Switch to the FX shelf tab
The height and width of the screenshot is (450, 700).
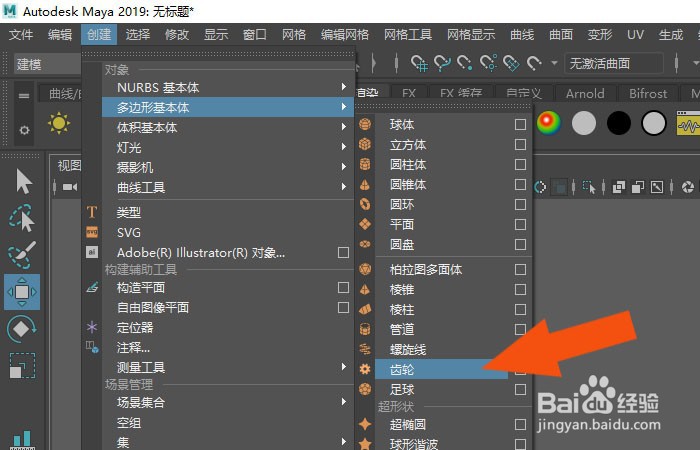(x=408, y=93)
